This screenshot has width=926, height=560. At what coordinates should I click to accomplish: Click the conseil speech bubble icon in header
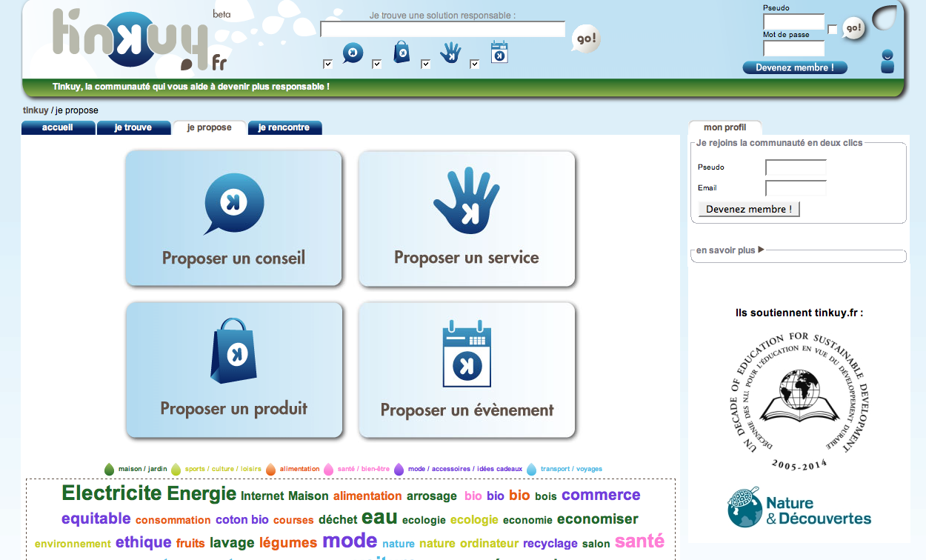coord(353,53)
